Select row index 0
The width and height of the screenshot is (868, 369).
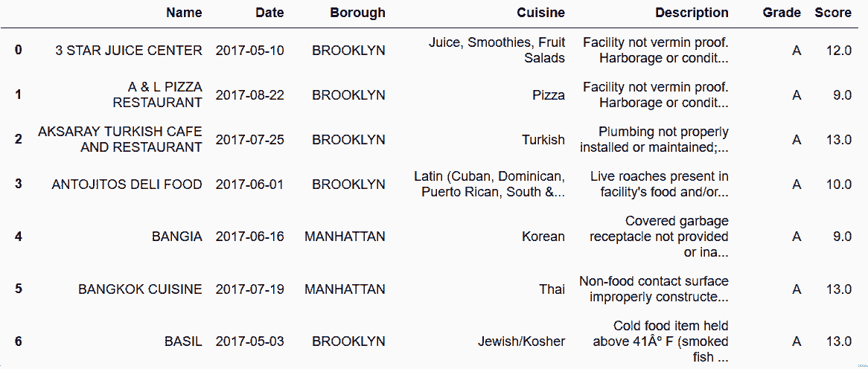pyautogui.click(x=19, y=51)
